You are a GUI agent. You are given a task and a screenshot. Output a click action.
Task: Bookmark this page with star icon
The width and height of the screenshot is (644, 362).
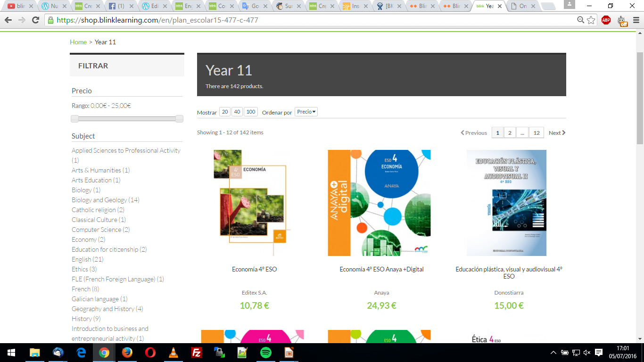coord(591,20)
